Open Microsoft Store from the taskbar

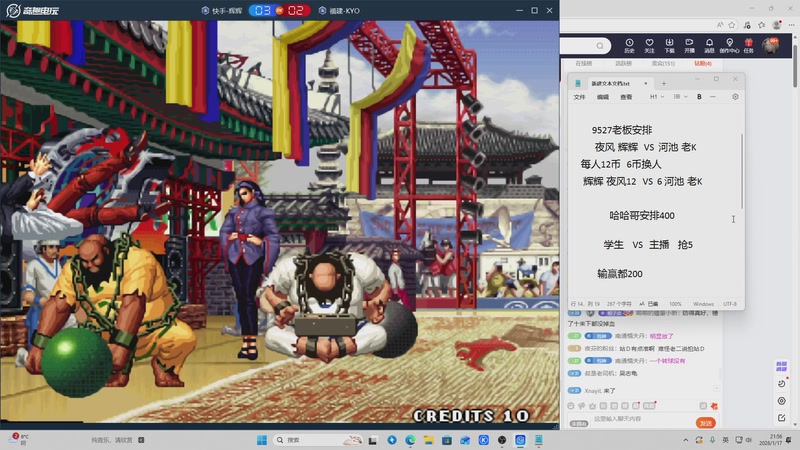point(447,440)
